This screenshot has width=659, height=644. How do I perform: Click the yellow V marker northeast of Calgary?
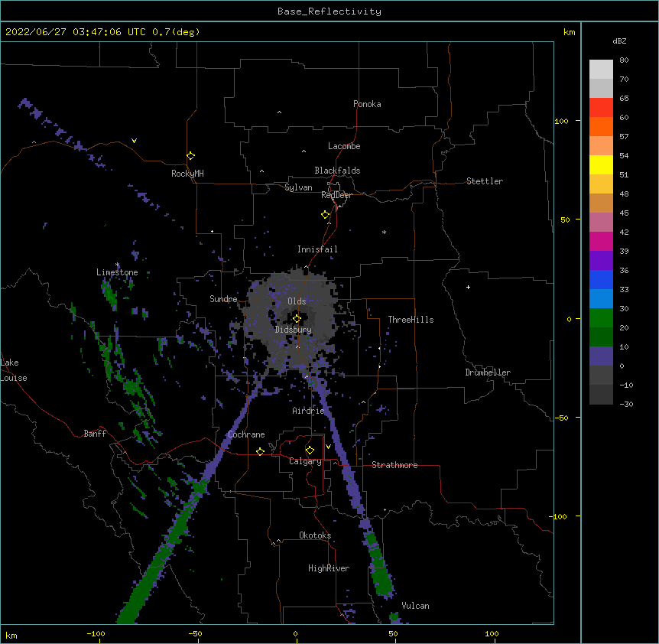coord(328,447)
